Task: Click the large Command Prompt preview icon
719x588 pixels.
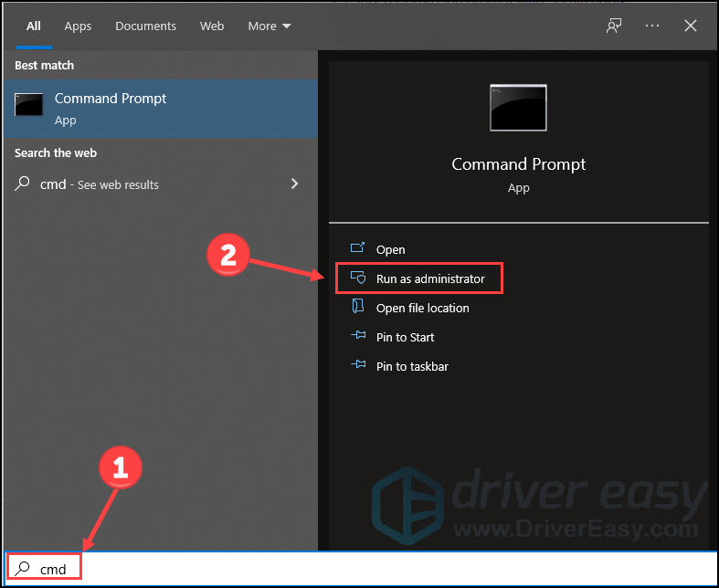Action: click(x=518, y=108)
